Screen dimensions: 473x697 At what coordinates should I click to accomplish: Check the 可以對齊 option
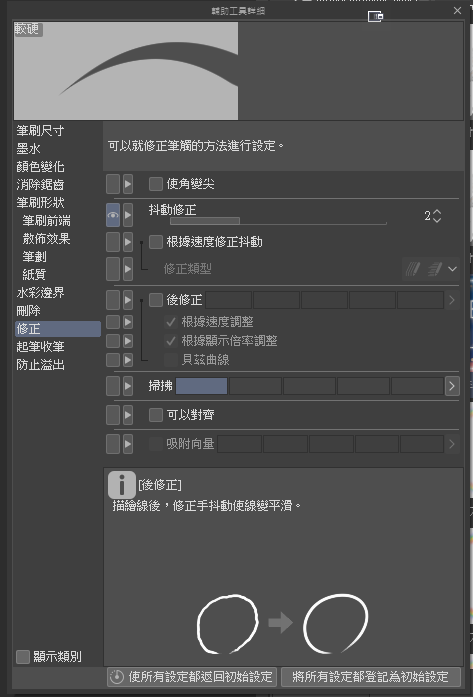click(156, 415)
